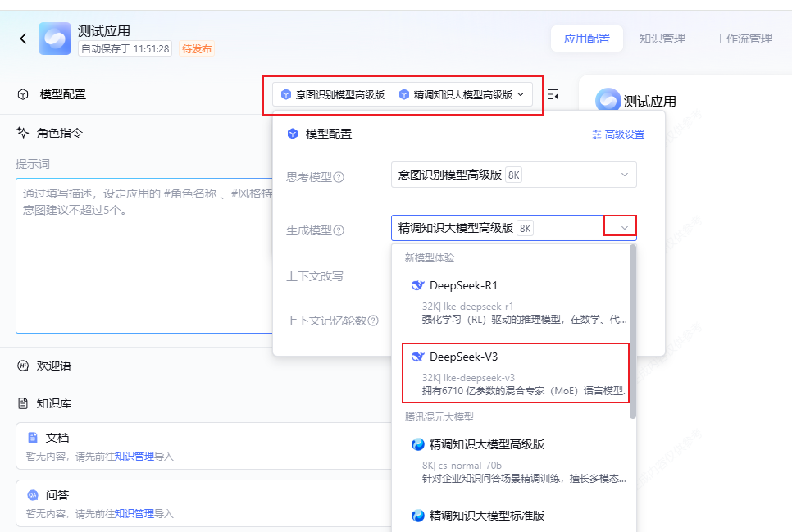Switch to the 知识管理 tab
The width and height of the screenshot is (792, 532).
click(x=662, y=39)
